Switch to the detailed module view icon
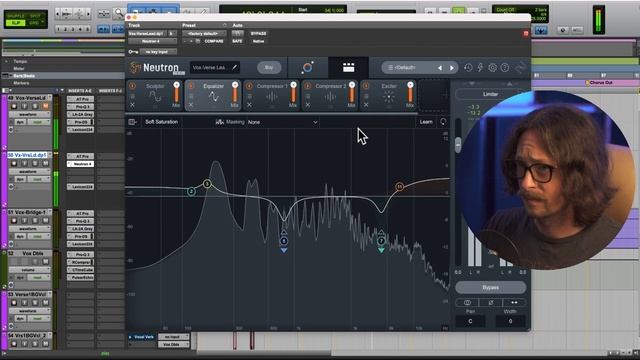The height and width of the screenshot is (360, 640). (349, 67)
